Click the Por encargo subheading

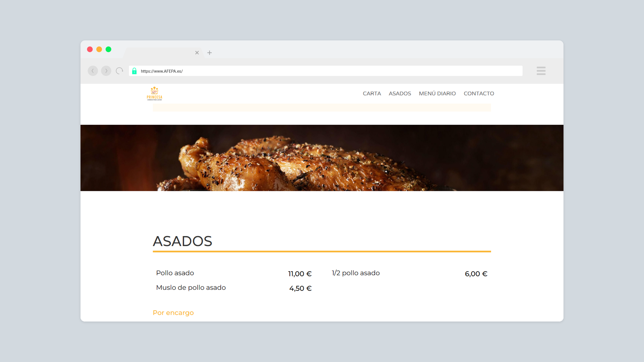(x=173, y=313)
